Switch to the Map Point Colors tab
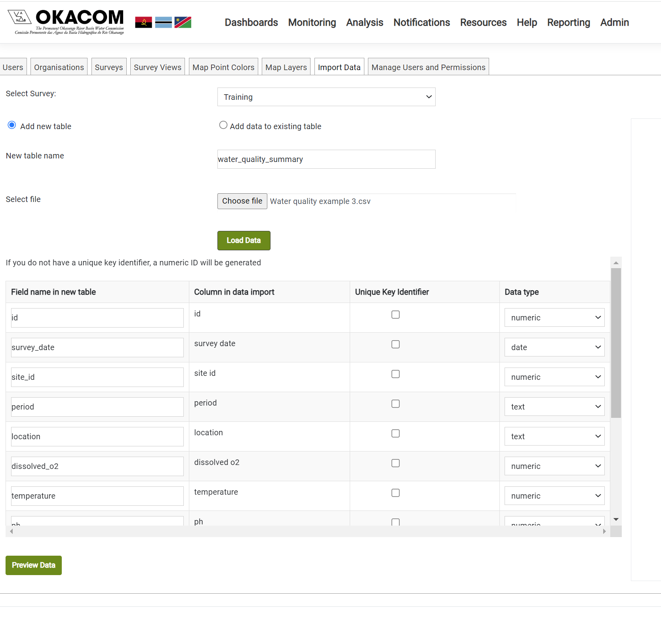The height and width of the screenshot is (644, 661). 223,67
